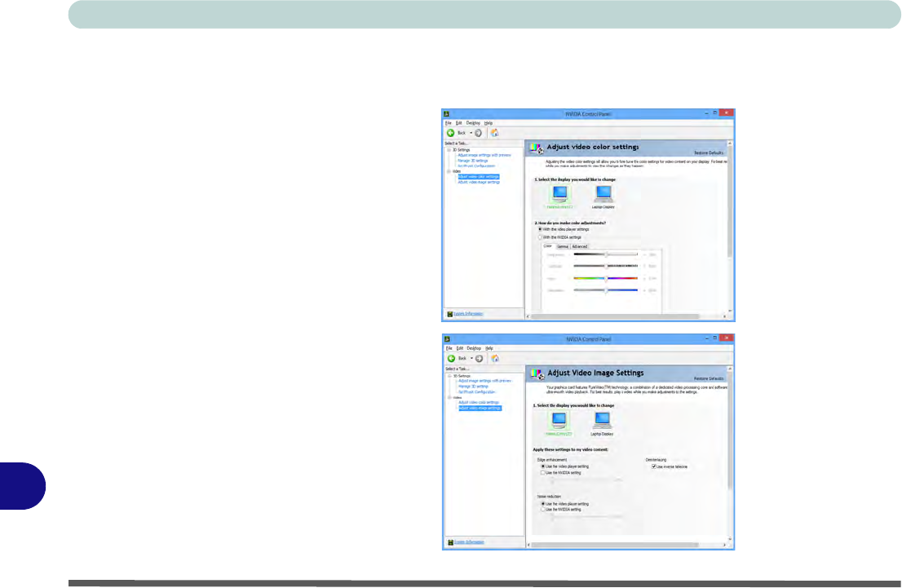Select Laptop Display icon in video color settings
The image size is (902, 588).
[604, 194]
